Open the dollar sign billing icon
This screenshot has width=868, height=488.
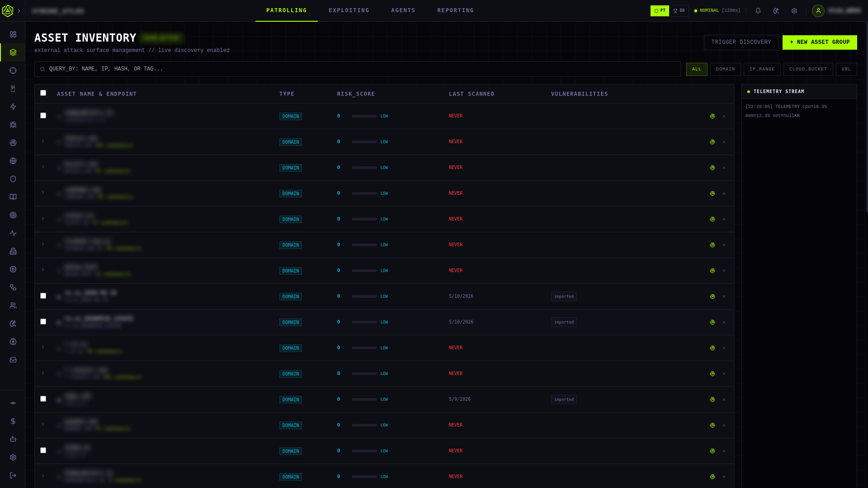(x=13, y=421)
